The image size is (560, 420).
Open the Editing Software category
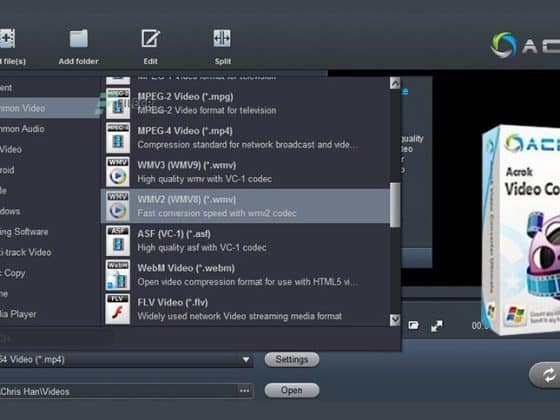pyautogui.click(x=50, y=232)
